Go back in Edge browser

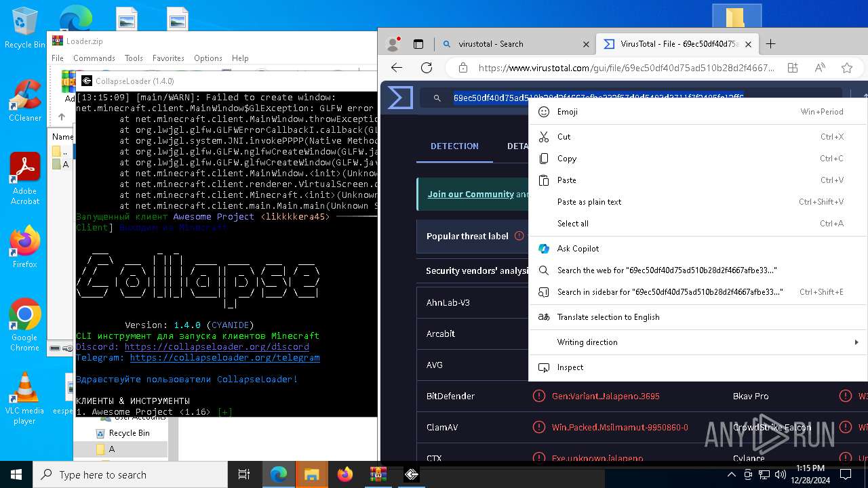(x=397, y=68)
